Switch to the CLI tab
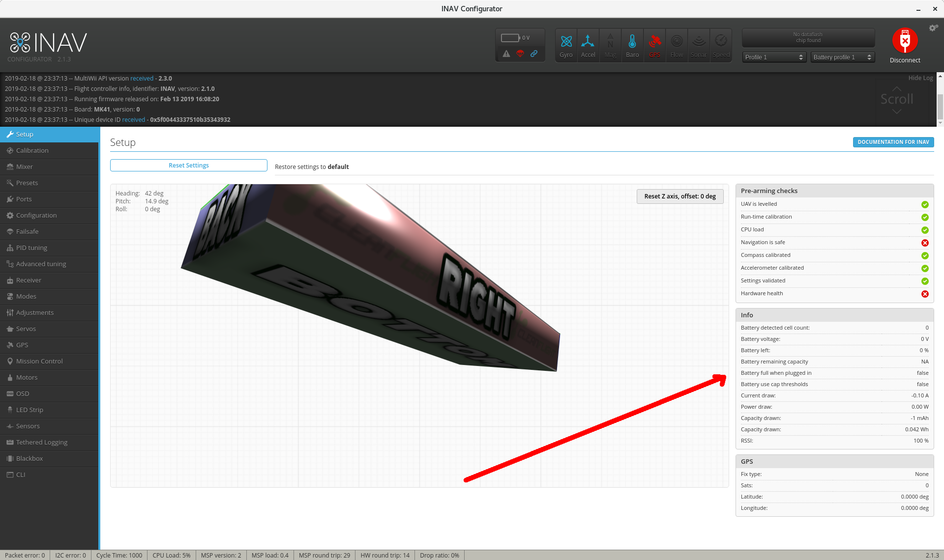The height and width of the screenshot is (560, 944). (x=21, y=475)
